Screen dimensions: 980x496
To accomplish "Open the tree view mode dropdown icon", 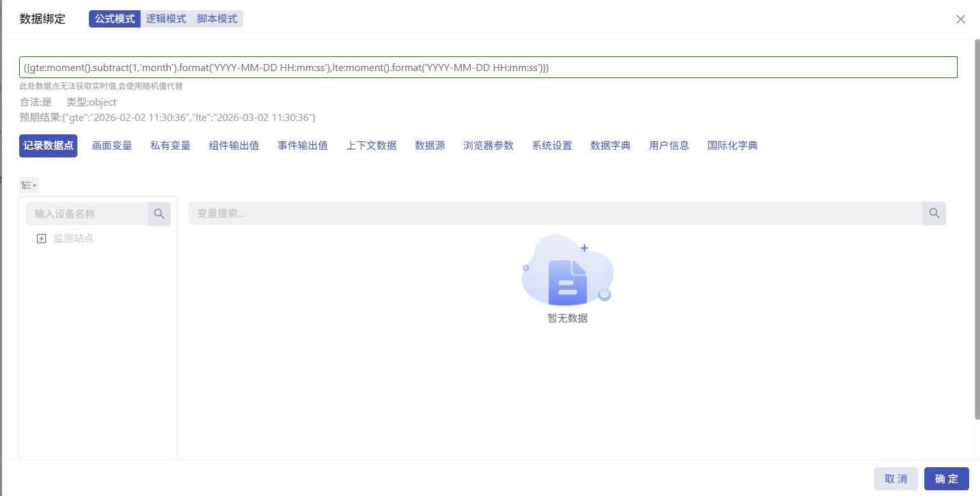I will (29, 186).
